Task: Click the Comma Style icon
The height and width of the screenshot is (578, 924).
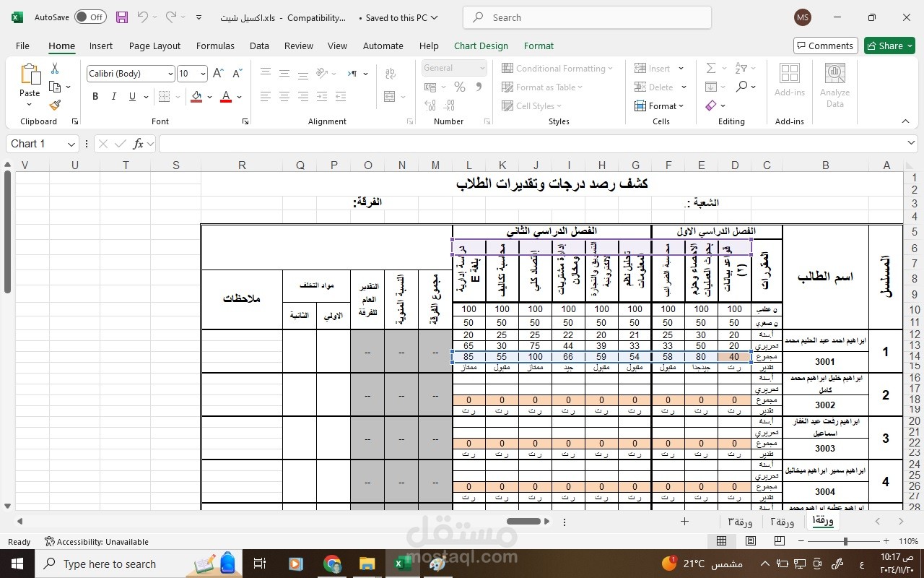Action: [x=479, y=87]
